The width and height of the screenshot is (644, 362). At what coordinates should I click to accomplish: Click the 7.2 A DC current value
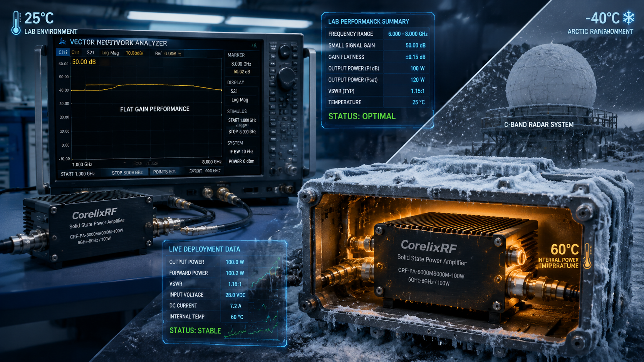(x=236, y=306)
